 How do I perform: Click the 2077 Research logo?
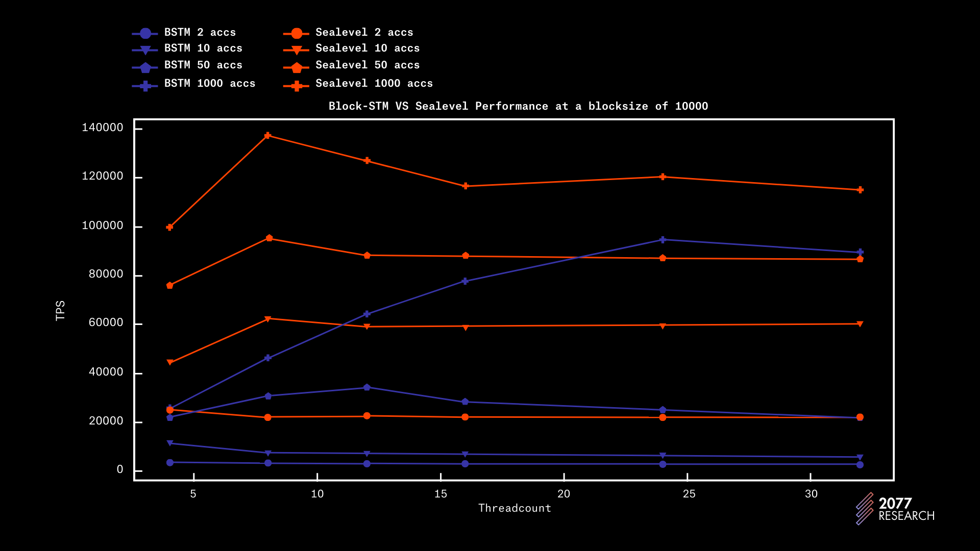895,509
